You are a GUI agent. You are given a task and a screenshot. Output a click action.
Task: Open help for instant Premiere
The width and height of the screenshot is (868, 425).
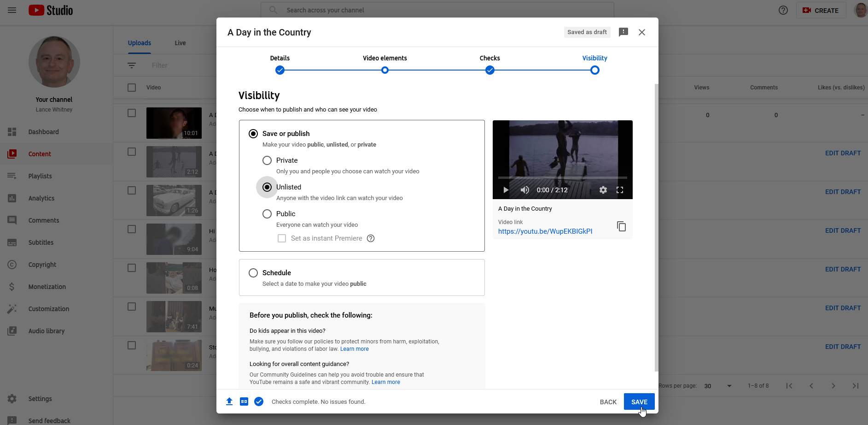coord(371,238)
